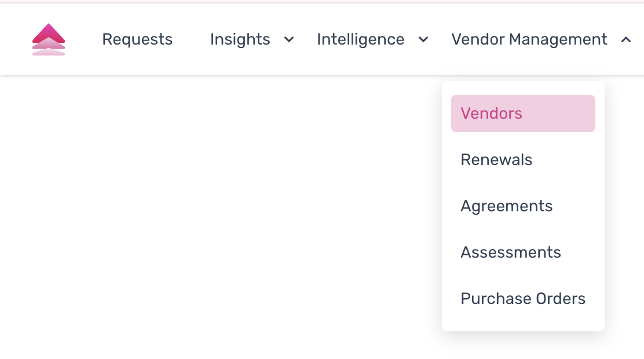Image resolution: width=644 pixels, height=359 pixels.
Task: Navigate to Purchase Orders
Action: pyautogui.click(x=522, y=299)
